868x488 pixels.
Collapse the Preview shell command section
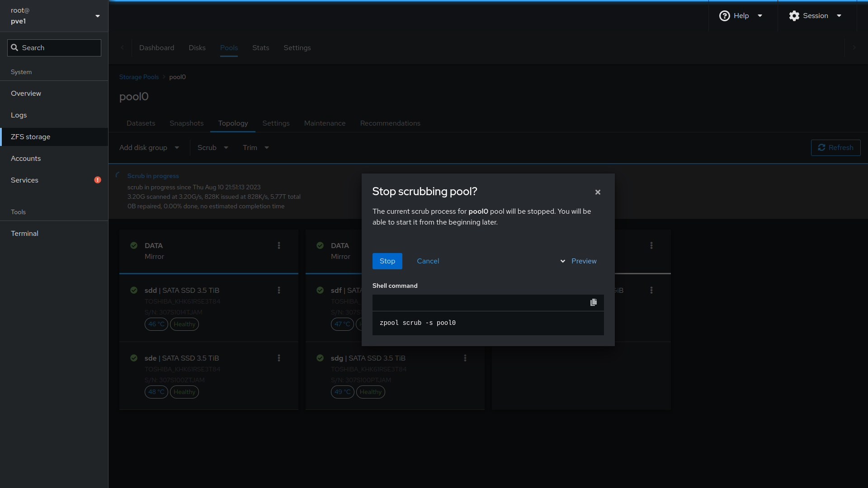click(x=578, y=261)
